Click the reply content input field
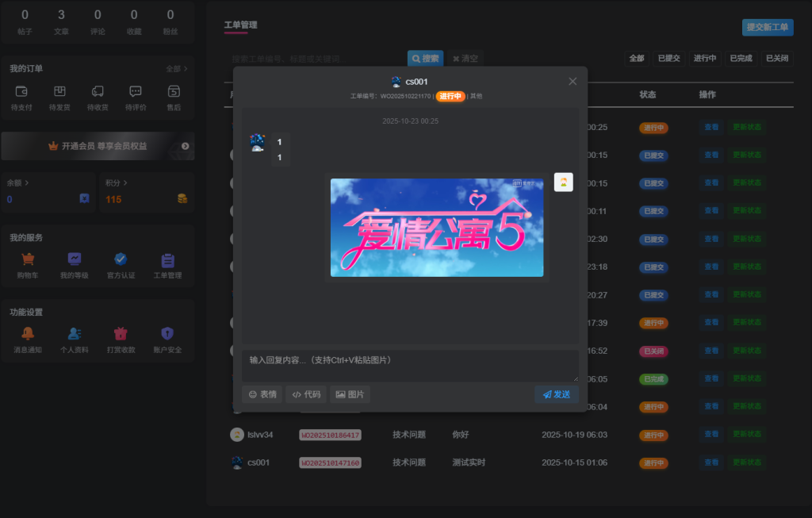The height and width of the screenshot is (518, 812). tap(410, 366)
